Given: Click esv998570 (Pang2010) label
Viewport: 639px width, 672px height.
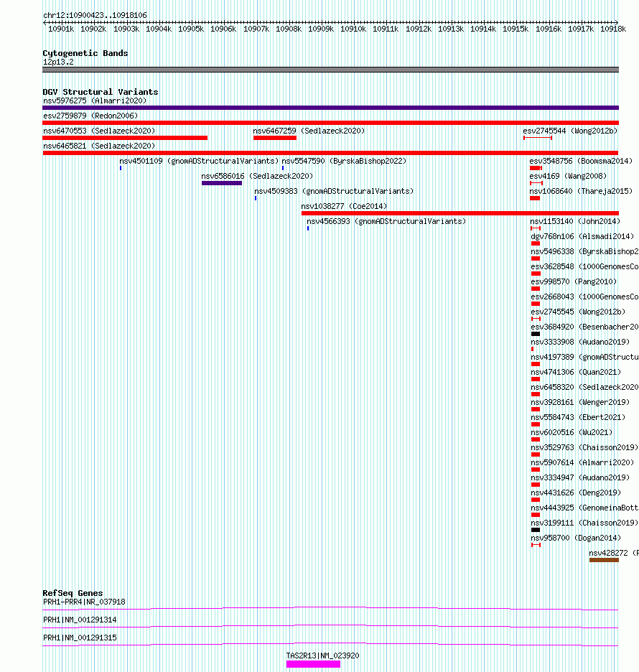Looking at the screenshot, I should pos(574,281).
